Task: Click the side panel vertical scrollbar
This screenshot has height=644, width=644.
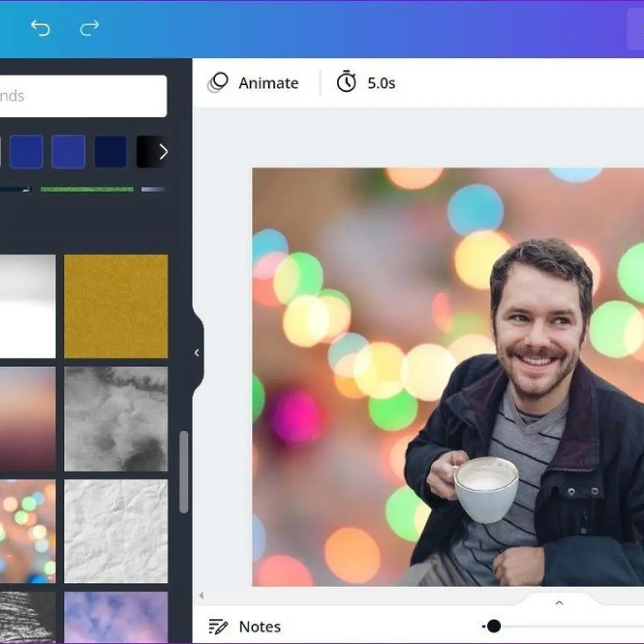Action: (184, 472)
